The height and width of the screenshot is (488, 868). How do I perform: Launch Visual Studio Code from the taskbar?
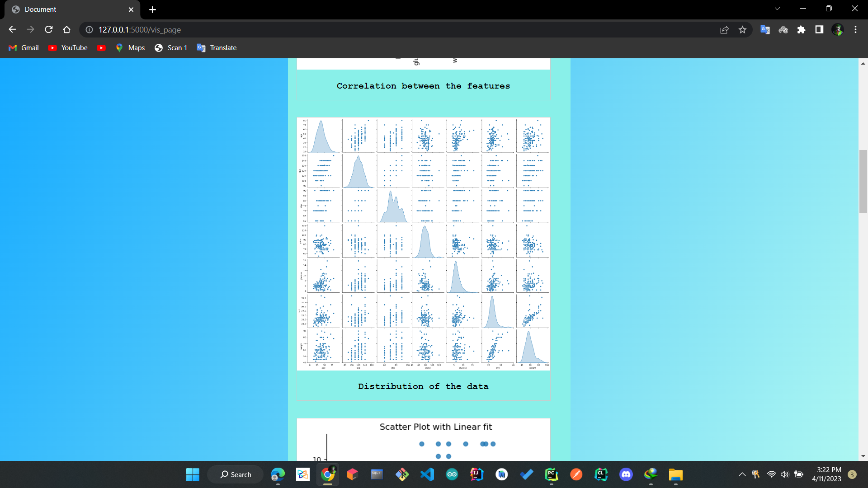click(427, 474)
